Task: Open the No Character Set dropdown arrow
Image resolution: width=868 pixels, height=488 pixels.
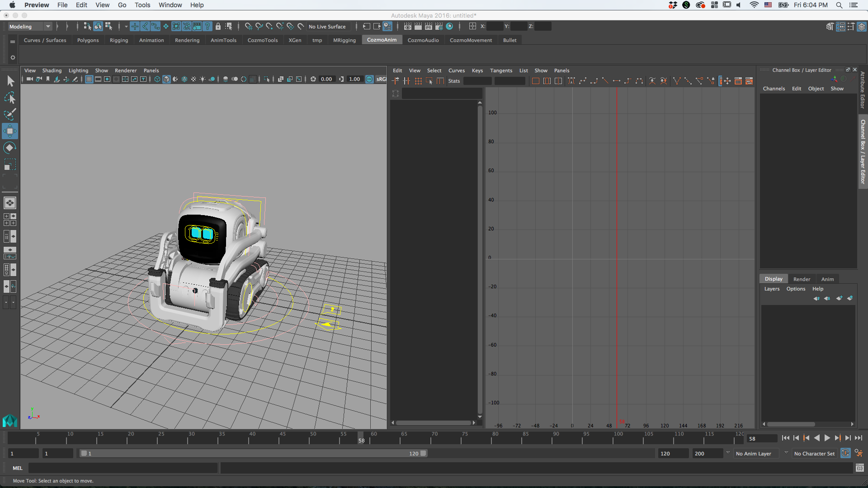Action: tap(786, 453)
